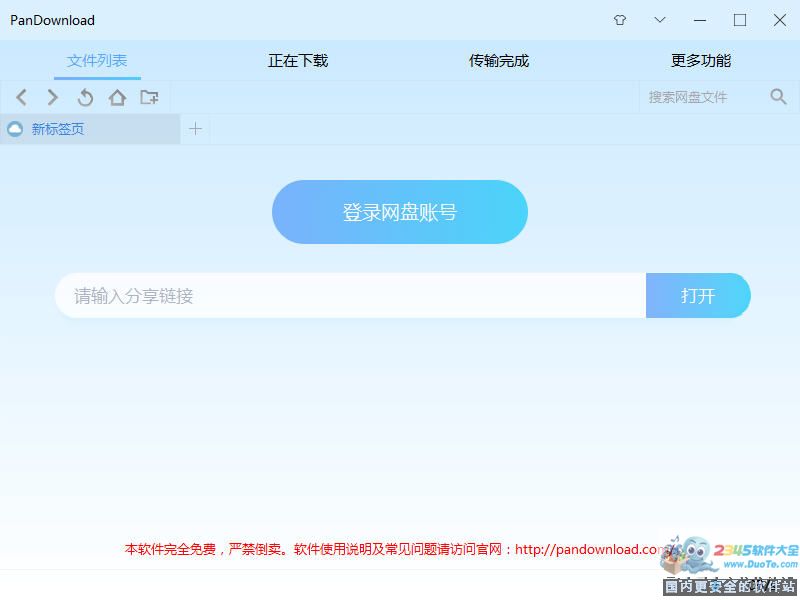Add a new tab with plus button
Image resolution: width=800 pixels, height=600 pixels.
(x=195, y=129)
